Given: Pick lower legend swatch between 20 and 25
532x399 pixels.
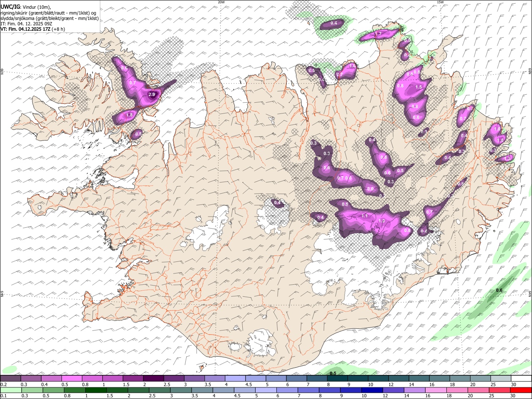Looking at the screenshot, I should (478, 390).
